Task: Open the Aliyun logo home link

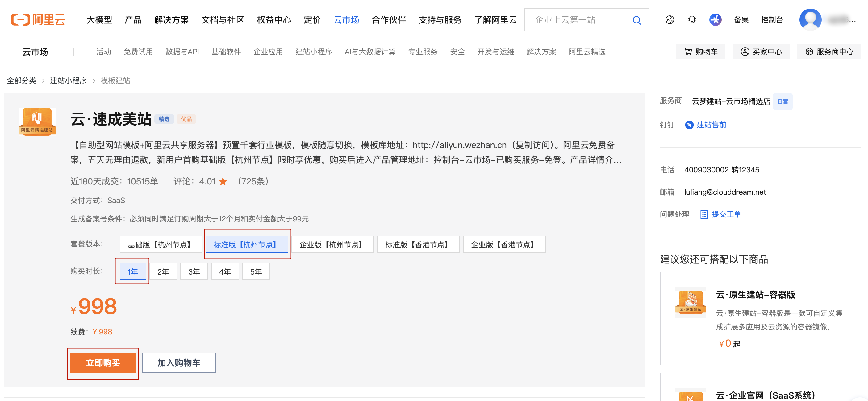Action: (38, 19)
